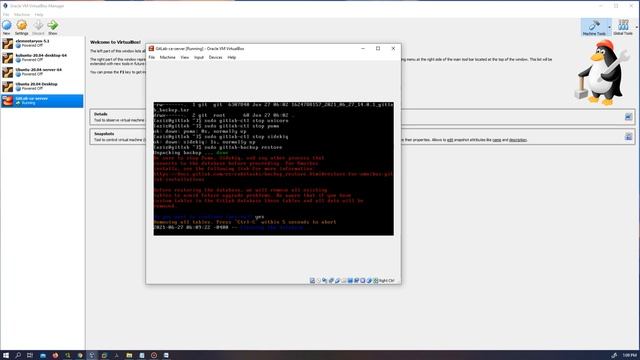
Task: Select the running GitLab ce server VM
Action: (x=42, y=101)
